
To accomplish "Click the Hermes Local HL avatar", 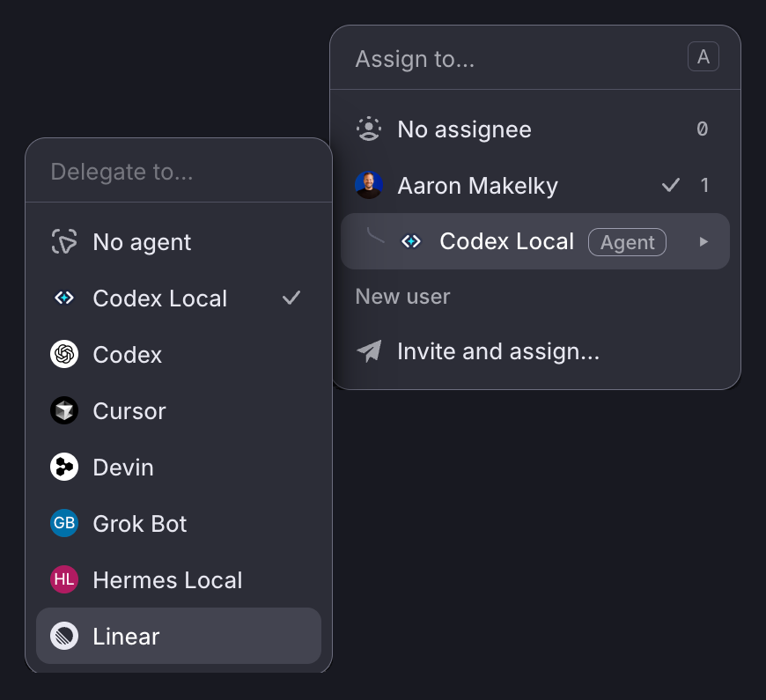I will [64, 579].
